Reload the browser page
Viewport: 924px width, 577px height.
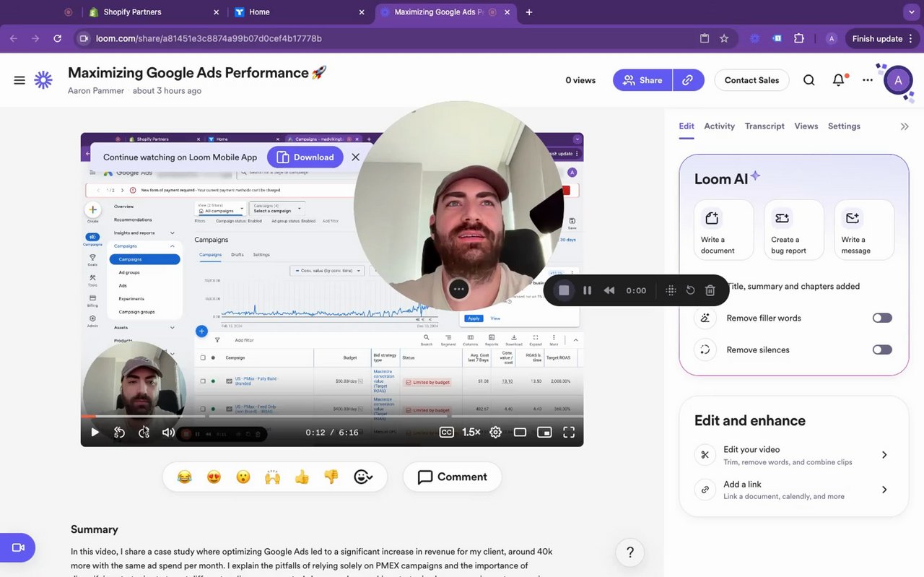click(57, 38)
